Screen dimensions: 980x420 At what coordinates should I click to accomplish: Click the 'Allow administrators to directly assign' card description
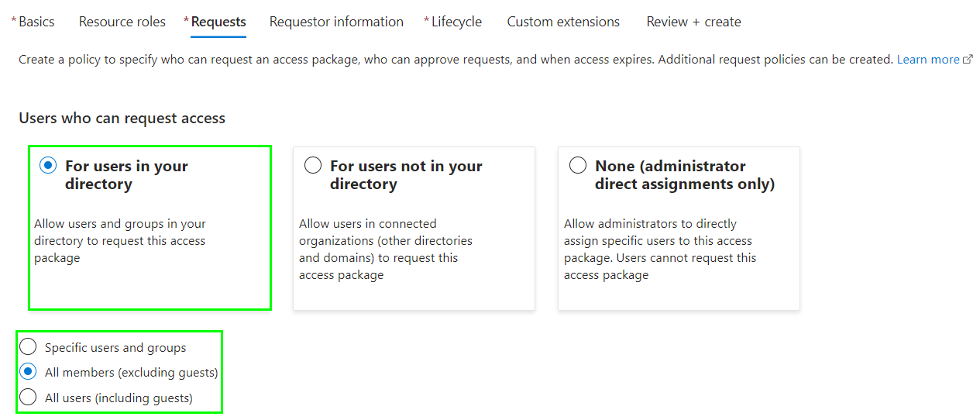tap(659, 249)
